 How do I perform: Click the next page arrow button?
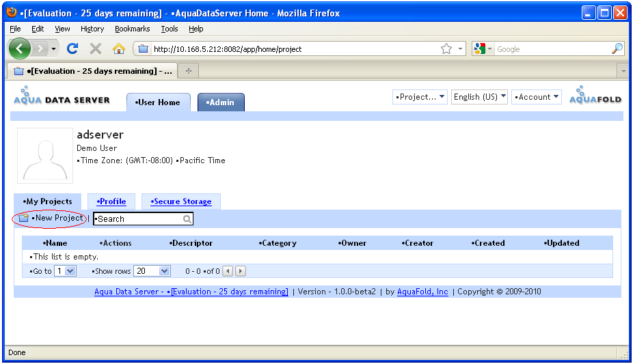click(240, 271)
